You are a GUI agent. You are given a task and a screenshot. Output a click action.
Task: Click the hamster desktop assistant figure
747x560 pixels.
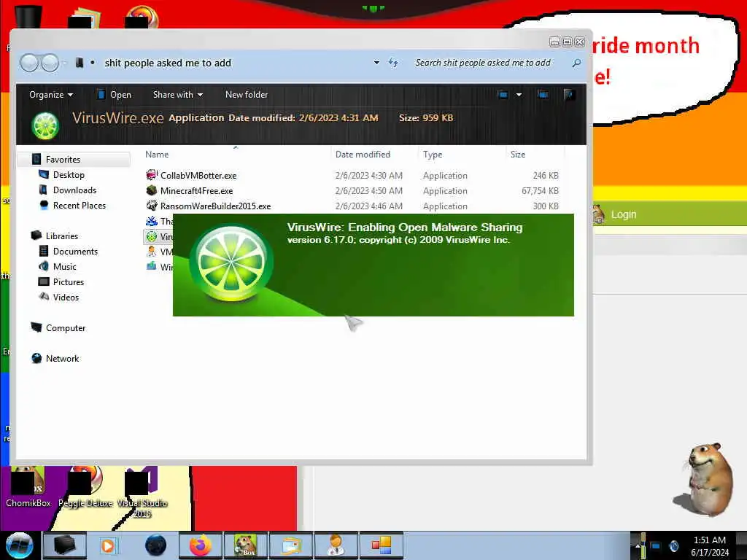click(x=705, y=479)
